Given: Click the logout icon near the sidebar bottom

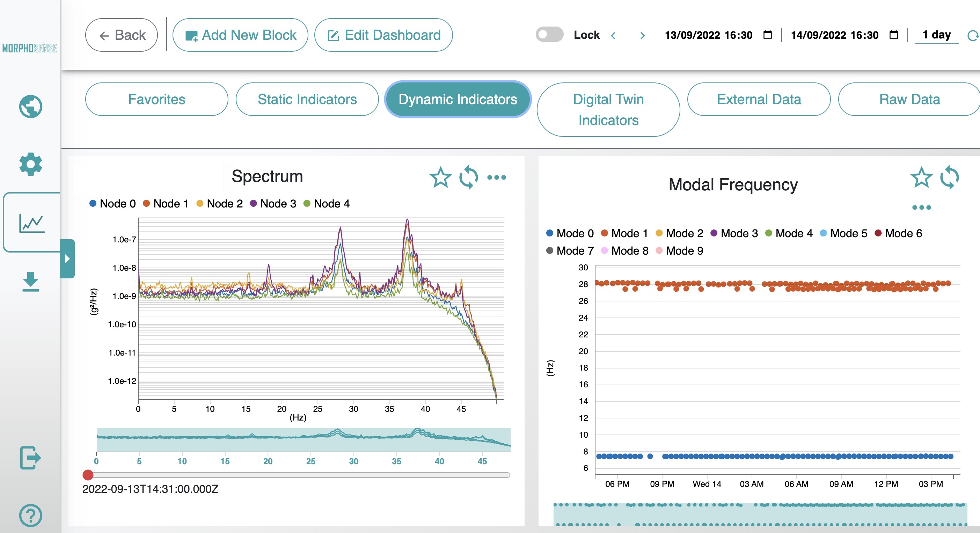Looking at the screenshot, I should (x=30, y=458).
